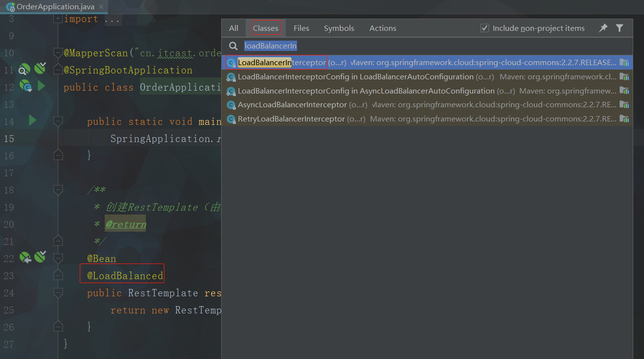Switch to the All search tab
644x359 pixels.
click(x=234, y=28)
